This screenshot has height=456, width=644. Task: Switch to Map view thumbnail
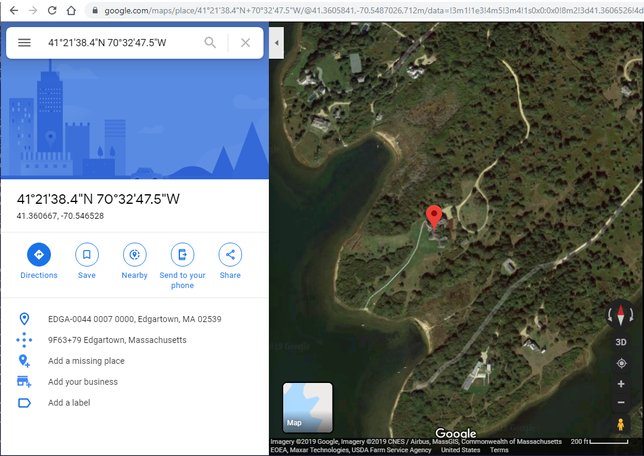point(308,407)
